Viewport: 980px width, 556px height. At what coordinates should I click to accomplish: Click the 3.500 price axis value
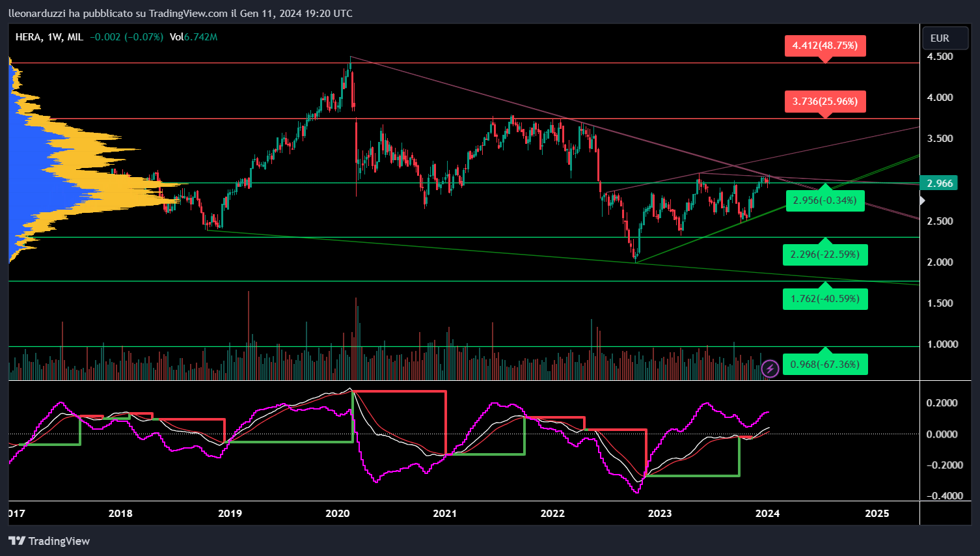[940, 139]
